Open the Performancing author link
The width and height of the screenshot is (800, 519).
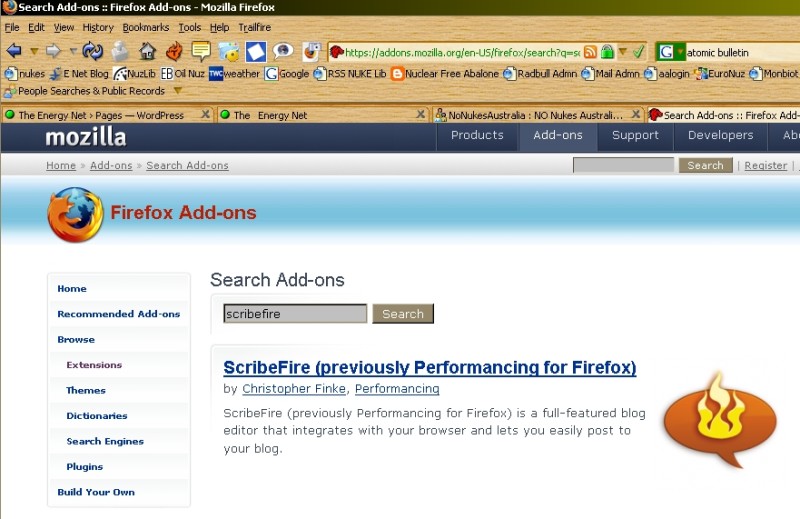[x=397, y=389]
